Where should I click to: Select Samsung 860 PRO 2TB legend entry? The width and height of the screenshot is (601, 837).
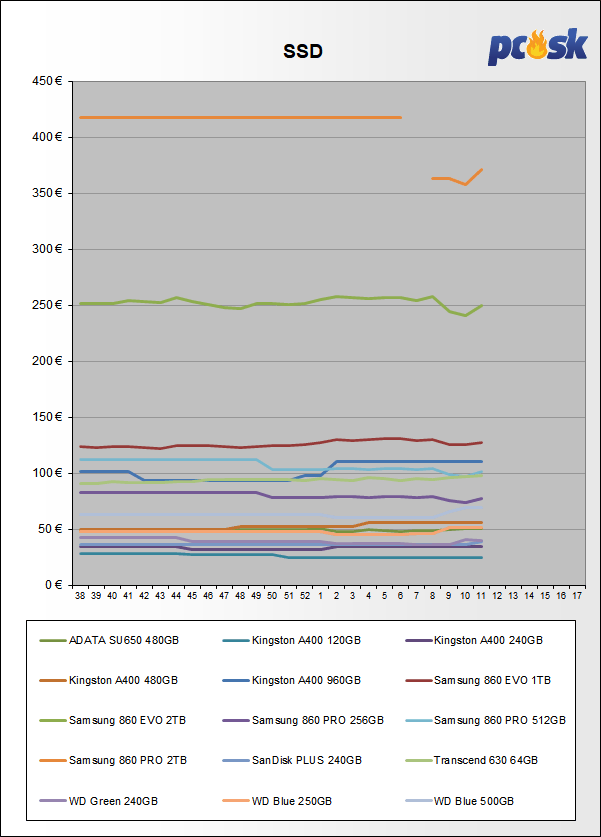113,760
